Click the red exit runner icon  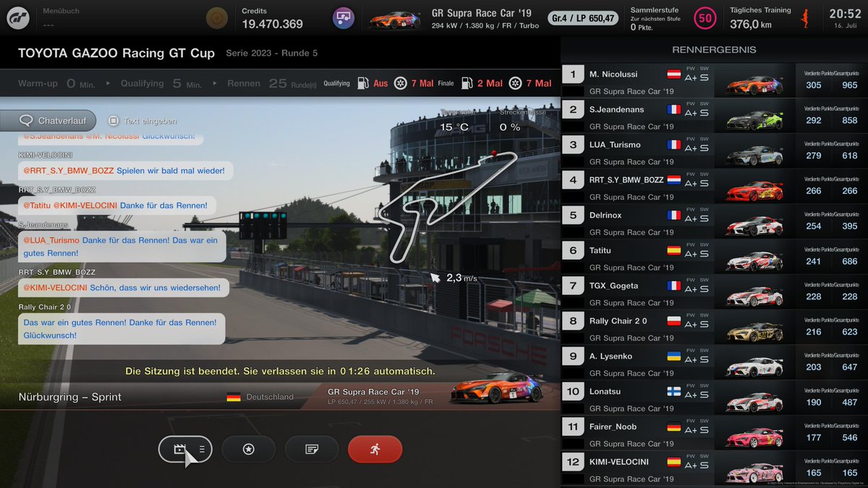pyautogui.click(x=375, y=449)
